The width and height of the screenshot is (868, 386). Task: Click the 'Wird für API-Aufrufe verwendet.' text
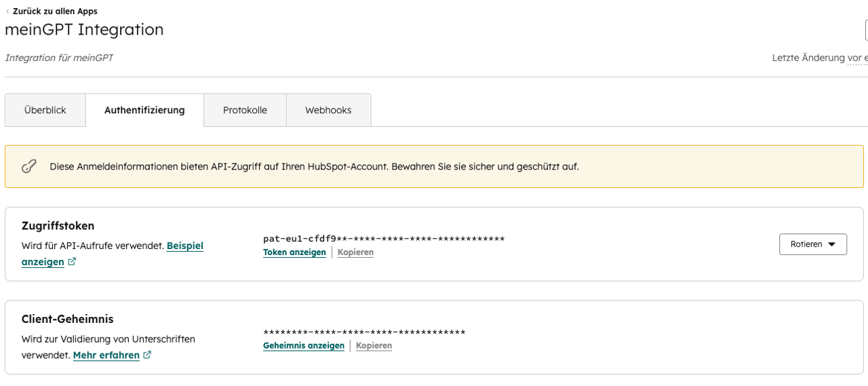(x=93, y=246)
